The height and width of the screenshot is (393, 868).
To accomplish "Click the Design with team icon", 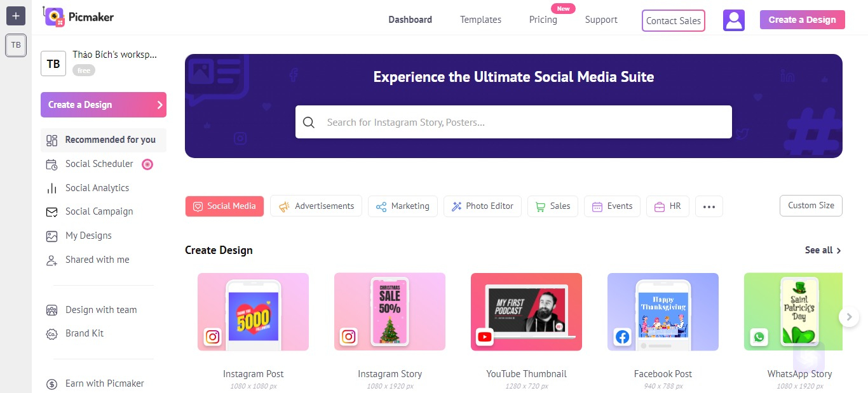I will tap(52, 310).
